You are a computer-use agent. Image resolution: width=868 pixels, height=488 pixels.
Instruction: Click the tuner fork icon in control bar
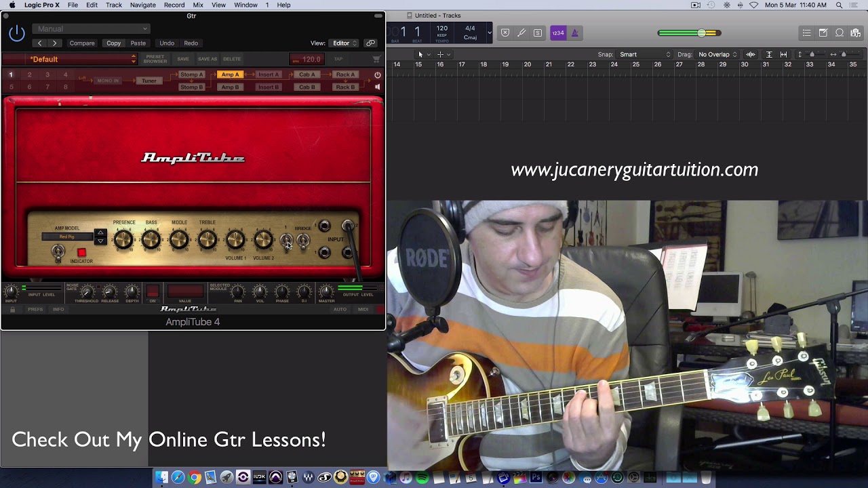(521, 33)
